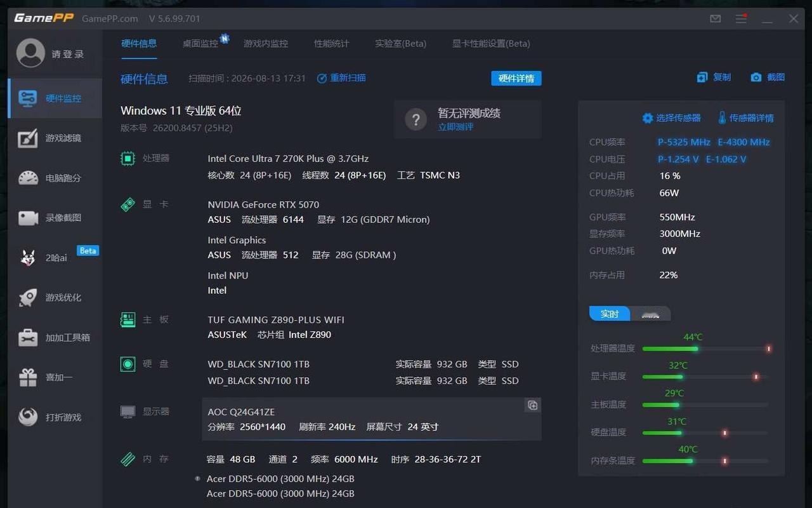
Task: Open 硬件监控 in the sidebar
Action: (x=55, y=98)
